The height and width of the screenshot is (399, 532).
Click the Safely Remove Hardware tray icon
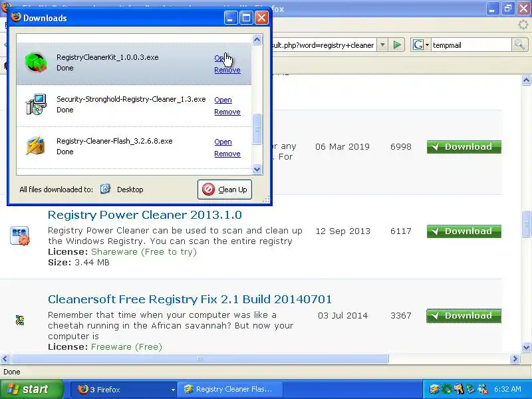[x=470, y=389]
